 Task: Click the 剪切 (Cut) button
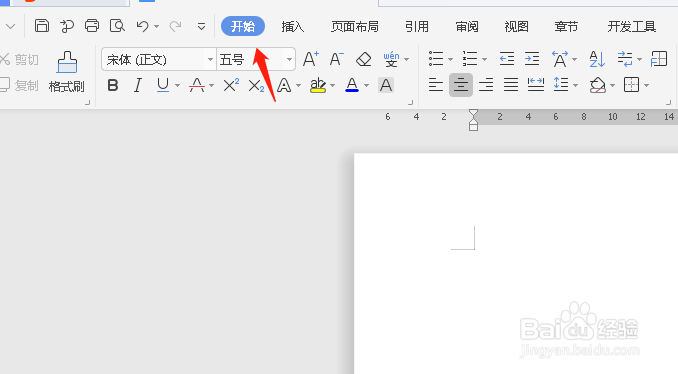click(19, 59)
